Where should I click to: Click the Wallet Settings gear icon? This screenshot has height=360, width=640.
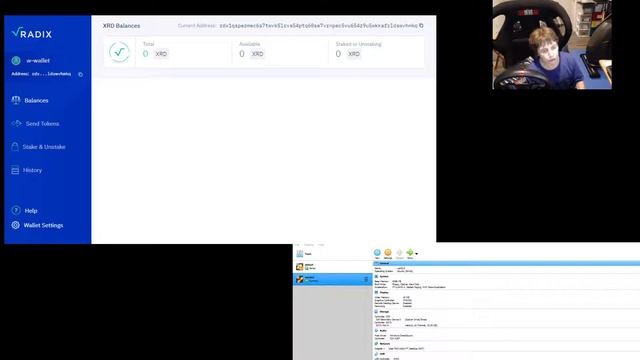(16, 225)
